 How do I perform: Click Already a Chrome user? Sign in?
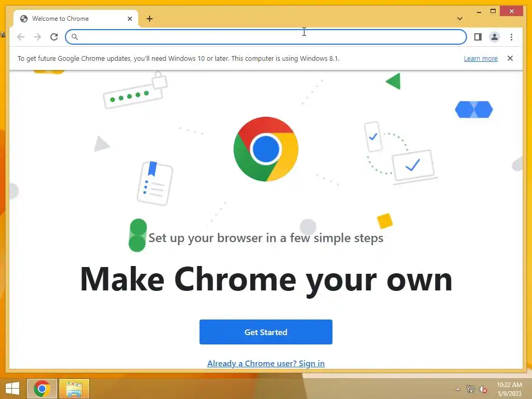266,363
